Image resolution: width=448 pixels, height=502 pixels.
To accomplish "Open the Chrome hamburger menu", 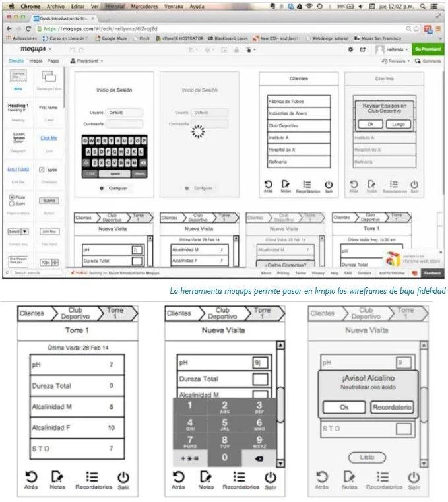I will click(x=438, y=29).
